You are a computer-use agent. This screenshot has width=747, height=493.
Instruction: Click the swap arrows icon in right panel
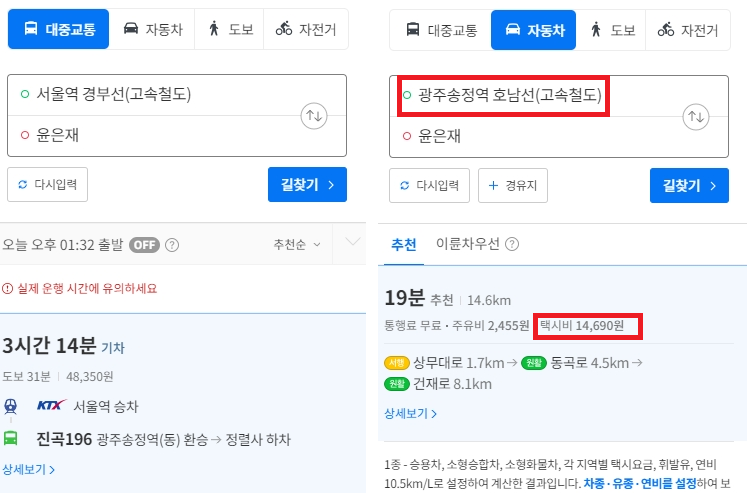[x=696, y=117]
